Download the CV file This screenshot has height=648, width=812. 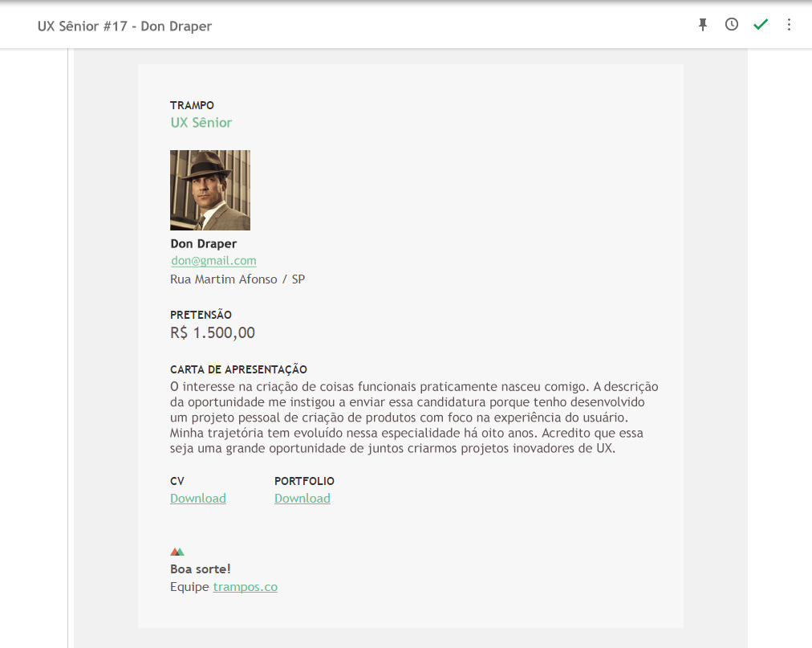pyautogui.click(x=198, y=498)
